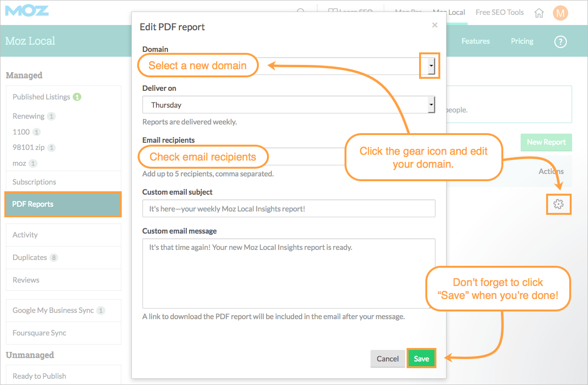The height and width of the screenshot is (385, 588).
Task: Close the Edit PDF report dialog
Action: click(x=435, y=25)
